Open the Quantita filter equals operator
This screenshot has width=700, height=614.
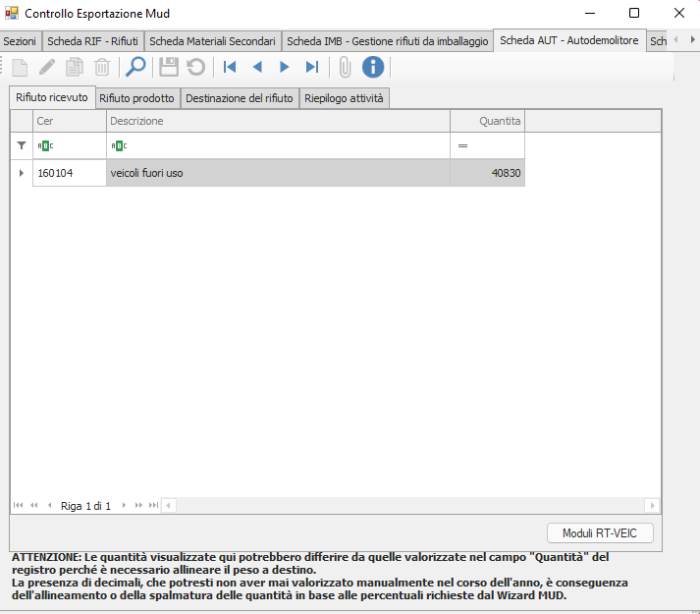[462, 145]
